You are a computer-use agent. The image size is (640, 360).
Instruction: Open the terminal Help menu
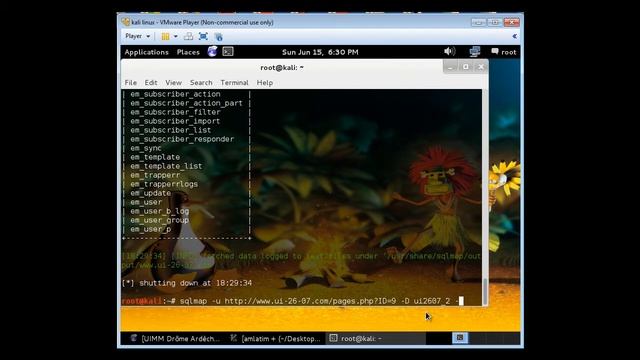[264, 82]
